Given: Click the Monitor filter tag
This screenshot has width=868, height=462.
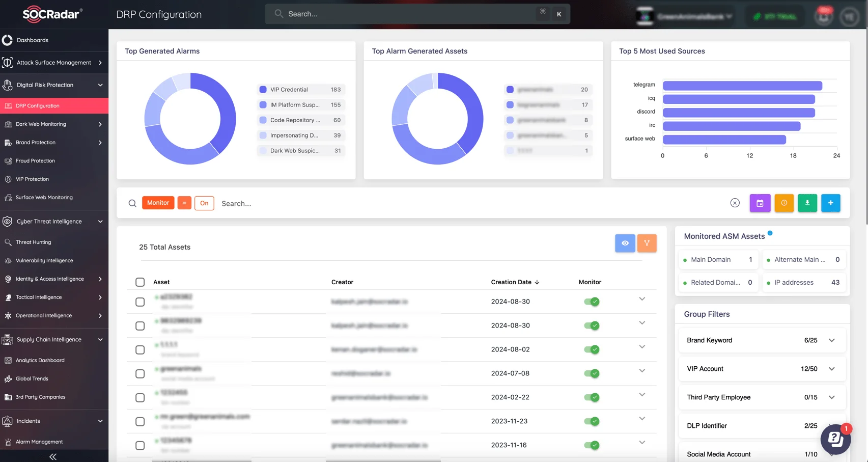Looking at the screenshot, I should pos(158,203).
